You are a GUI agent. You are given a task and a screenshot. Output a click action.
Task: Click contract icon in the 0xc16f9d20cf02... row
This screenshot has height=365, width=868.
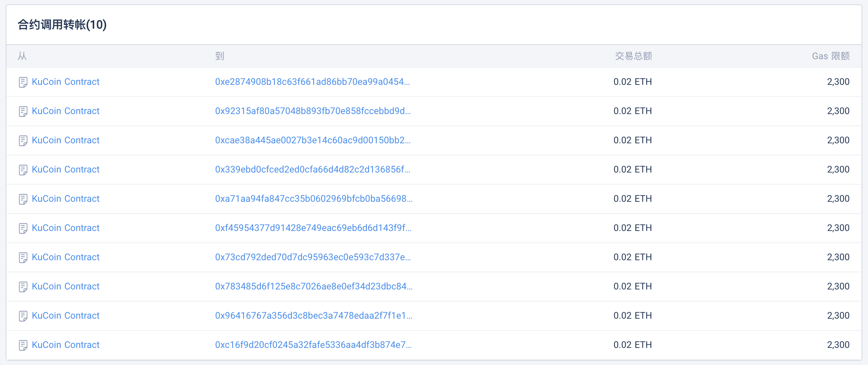tap(23, 345)
